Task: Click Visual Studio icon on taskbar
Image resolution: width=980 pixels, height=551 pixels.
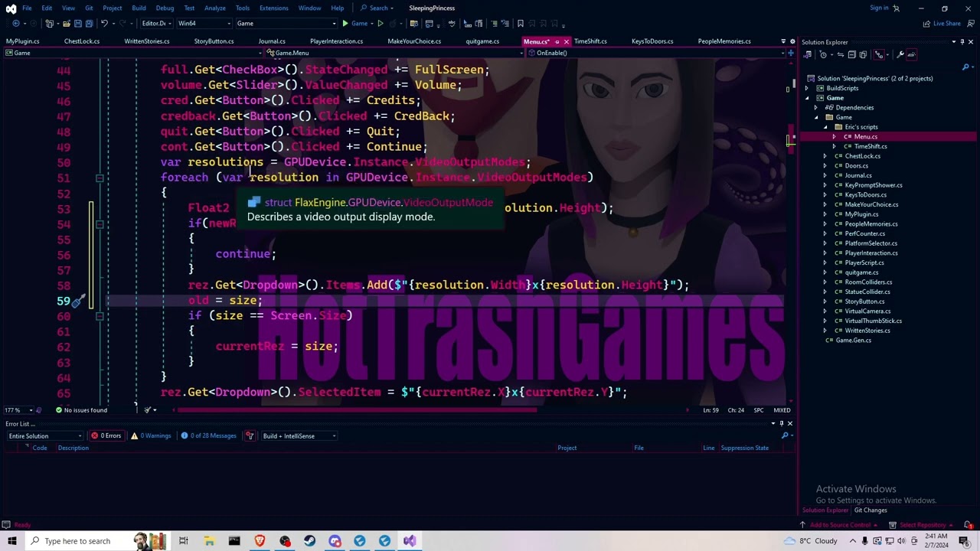Action: 410,541
